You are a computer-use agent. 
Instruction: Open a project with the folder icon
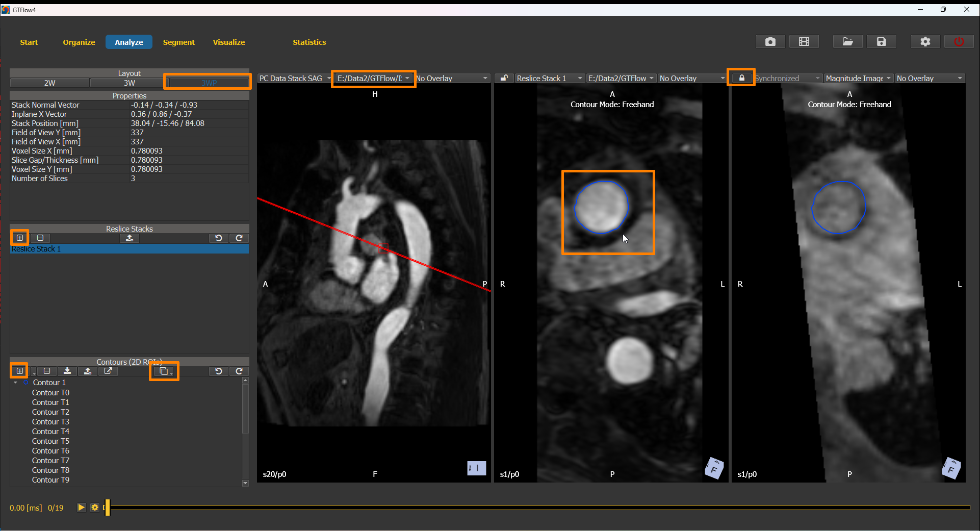847,42
